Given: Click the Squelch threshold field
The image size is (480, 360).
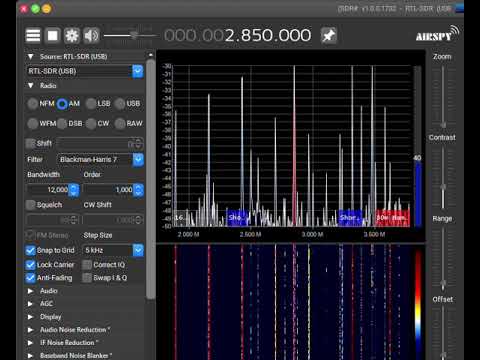Looking at the screenshot, I should pyautogui.click(x=53, y=220).
